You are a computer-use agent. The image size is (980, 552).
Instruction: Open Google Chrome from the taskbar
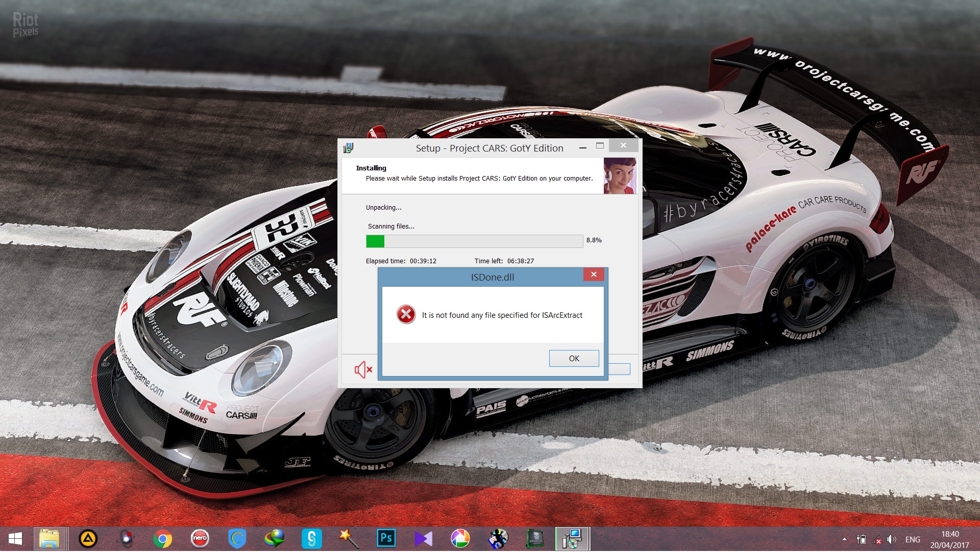162,539
